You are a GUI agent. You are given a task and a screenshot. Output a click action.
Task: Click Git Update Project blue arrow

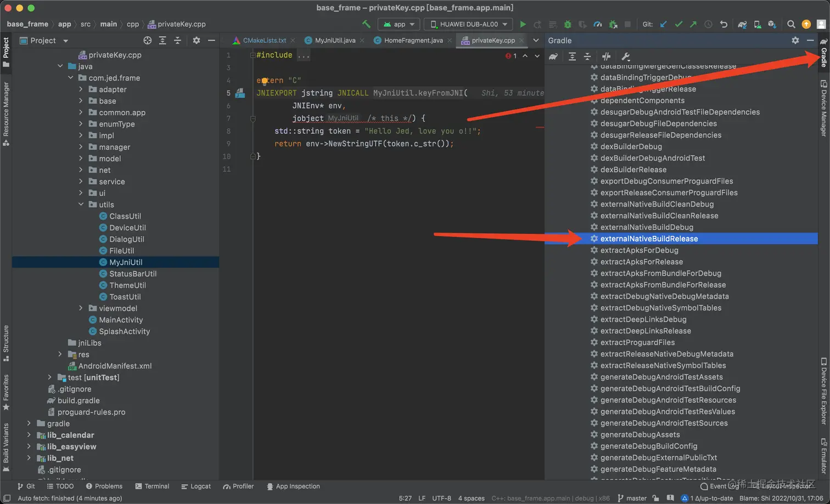664,24
